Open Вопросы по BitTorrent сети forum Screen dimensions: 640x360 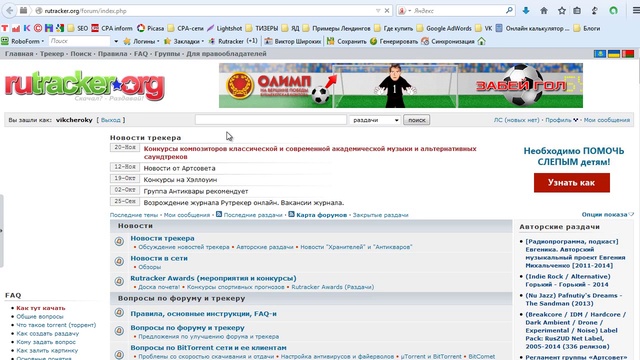(208, 348)
